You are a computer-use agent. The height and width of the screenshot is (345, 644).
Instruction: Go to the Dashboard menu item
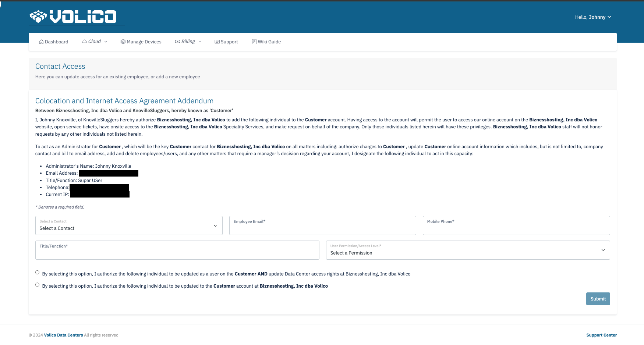(x=54, y=42)
